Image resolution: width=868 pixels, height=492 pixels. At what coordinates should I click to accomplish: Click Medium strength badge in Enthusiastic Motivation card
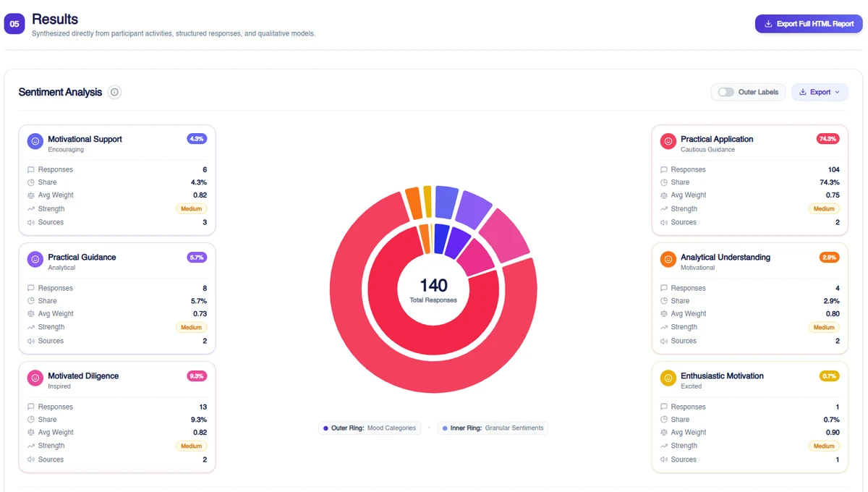pos(824,446)
